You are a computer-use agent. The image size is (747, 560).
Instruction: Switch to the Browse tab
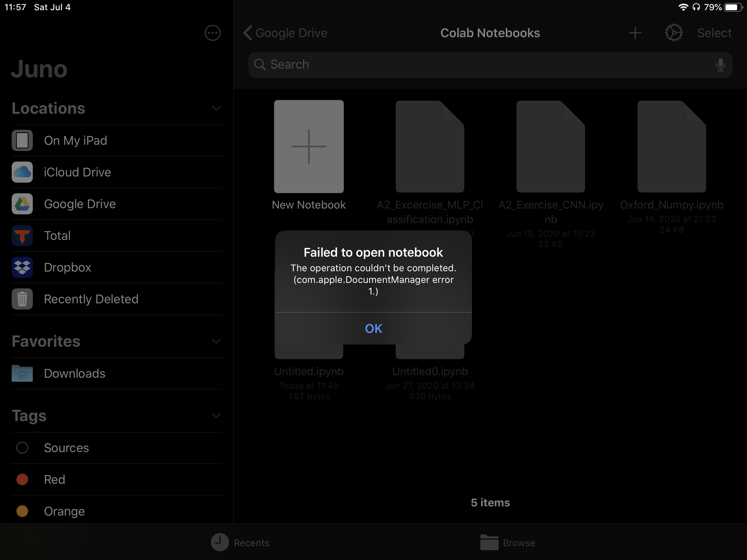pos(508,542)
